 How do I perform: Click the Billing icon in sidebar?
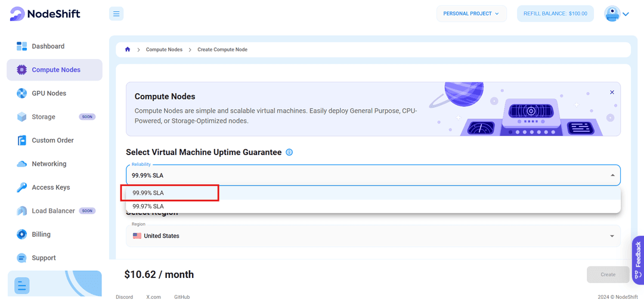[x=22, y=234]
